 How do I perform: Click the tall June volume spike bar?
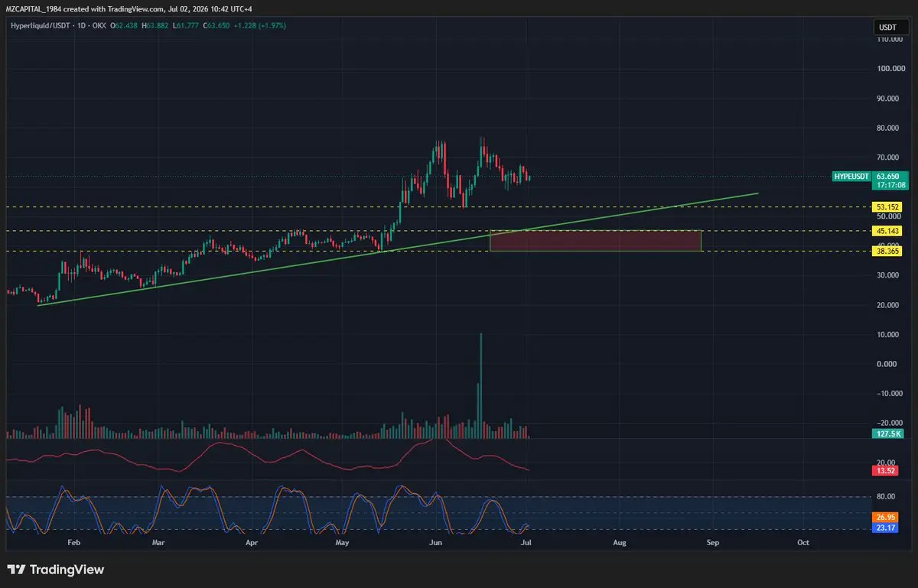coord(481,386)
